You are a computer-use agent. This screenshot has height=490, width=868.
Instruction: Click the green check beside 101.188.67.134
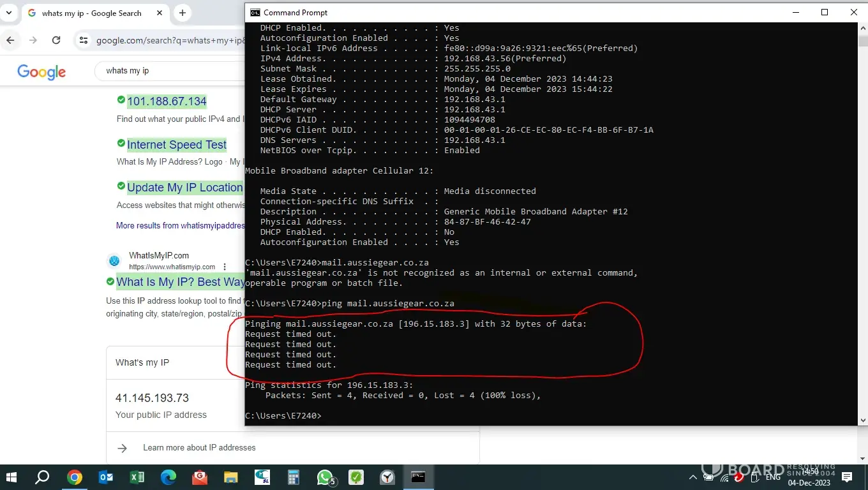tap(121, 100)
